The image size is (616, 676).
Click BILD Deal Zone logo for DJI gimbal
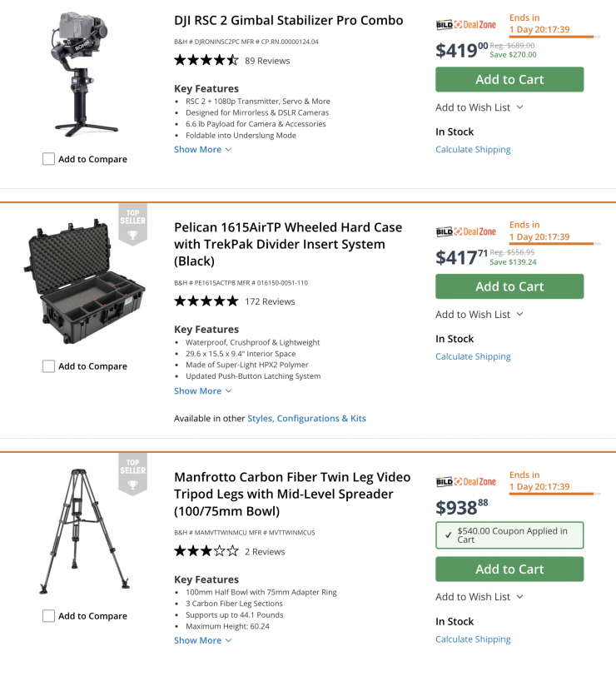tap(465, 25)
